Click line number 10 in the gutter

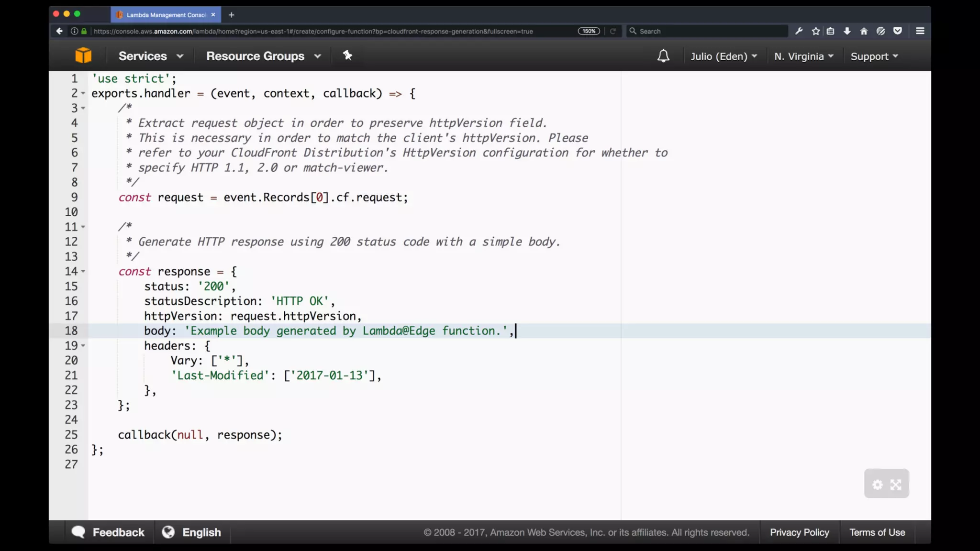pyautogui.click(x=71, y=212)
